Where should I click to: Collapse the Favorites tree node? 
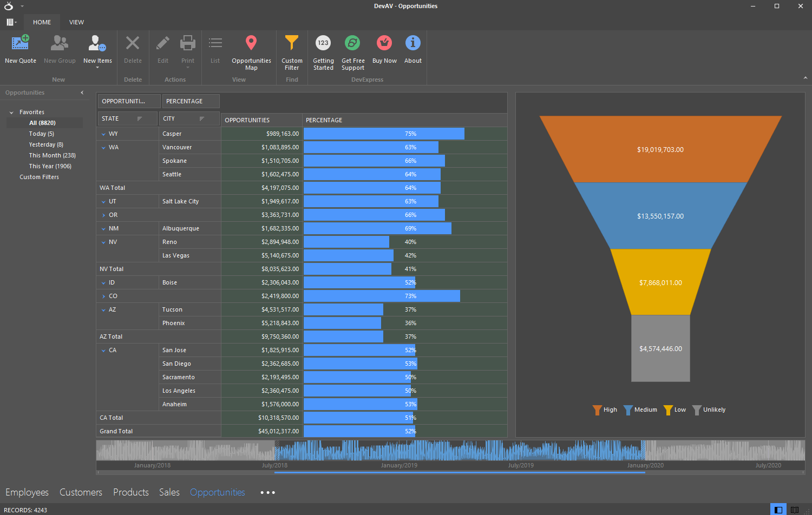pyautogui.click(x=11, y=113)
